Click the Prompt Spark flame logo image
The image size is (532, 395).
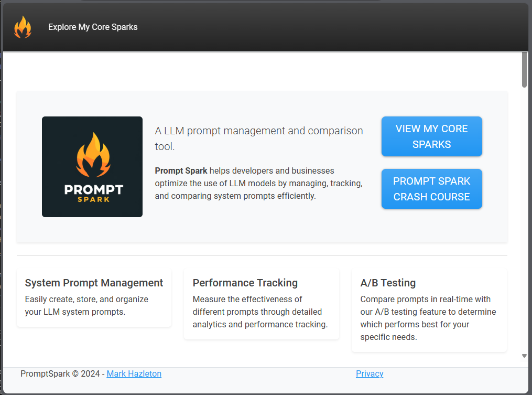coord(92,166)
